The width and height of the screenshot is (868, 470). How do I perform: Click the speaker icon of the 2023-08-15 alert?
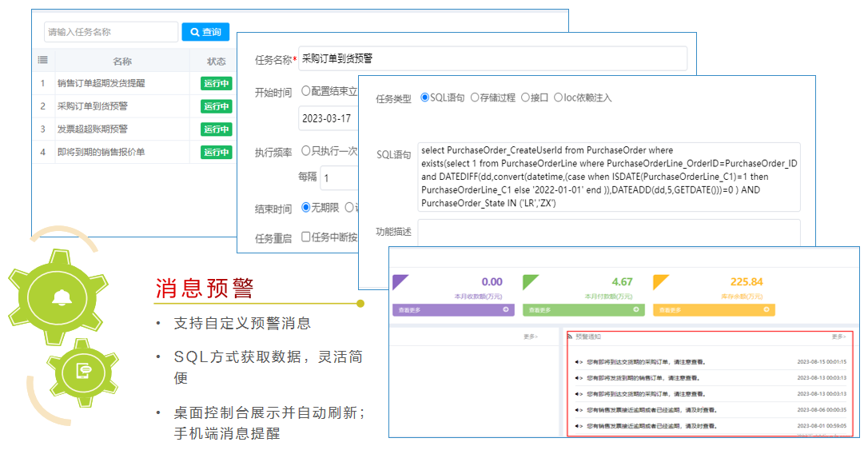coord(579,362)
